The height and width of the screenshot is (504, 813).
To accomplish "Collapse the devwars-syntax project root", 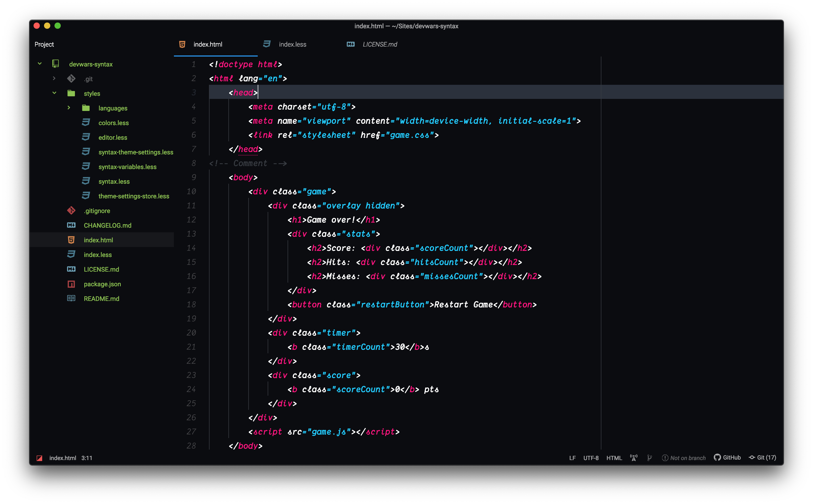I will (x=40, y=64).
